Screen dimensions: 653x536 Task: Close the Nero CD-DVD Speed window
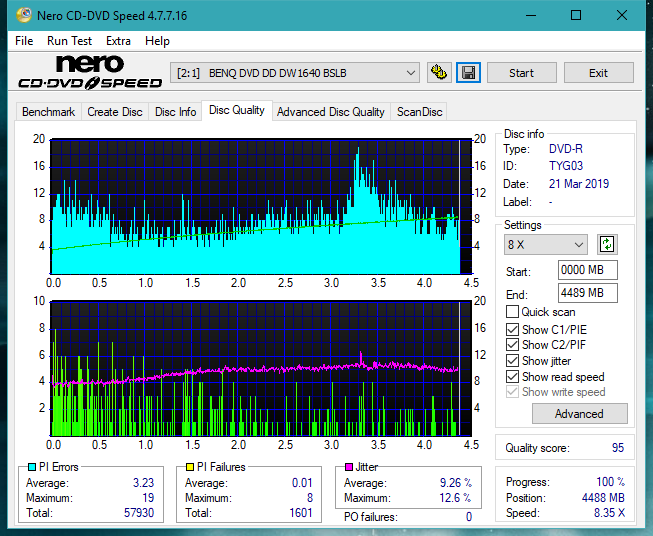pos(622,15)
